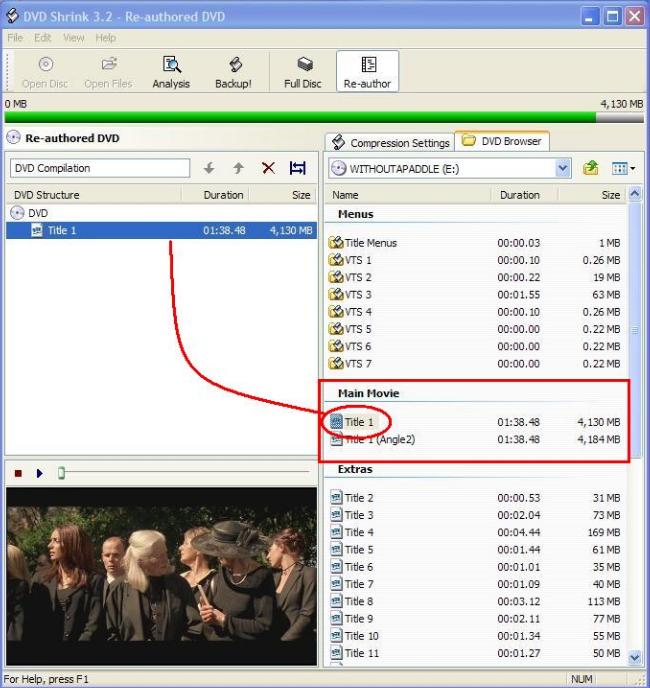Screen dimensions: 650x688
Task: Open the File menu
Action: 15,38
